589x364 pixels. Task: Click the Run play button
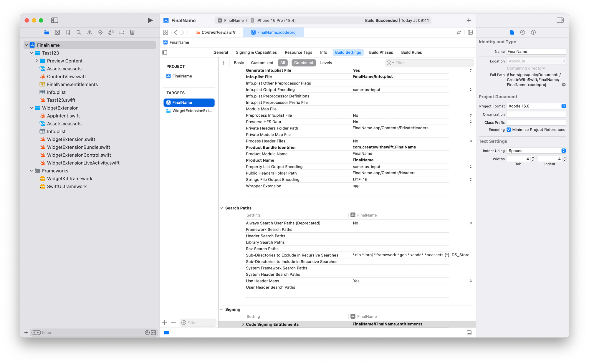(x=150, y=20)
